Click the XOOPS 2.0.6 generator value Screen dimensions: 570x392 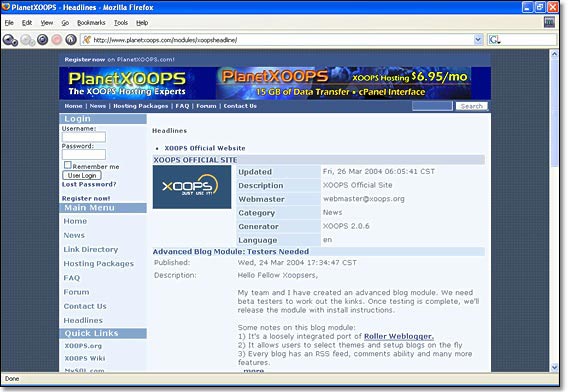(346, 226)
